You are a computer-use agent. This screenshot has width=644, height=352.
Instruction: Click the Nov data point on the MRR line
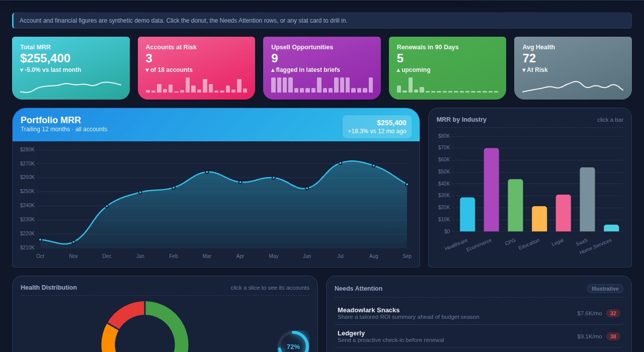point(73,242)
